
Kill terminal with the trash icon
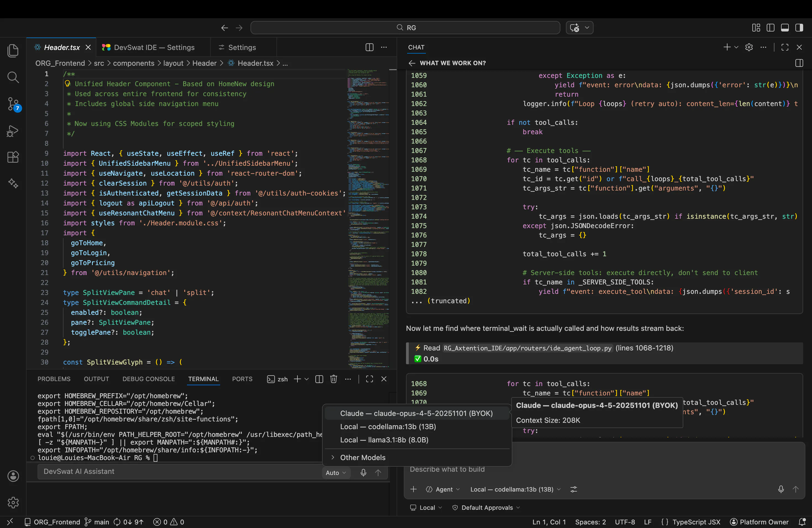(334, 379)
